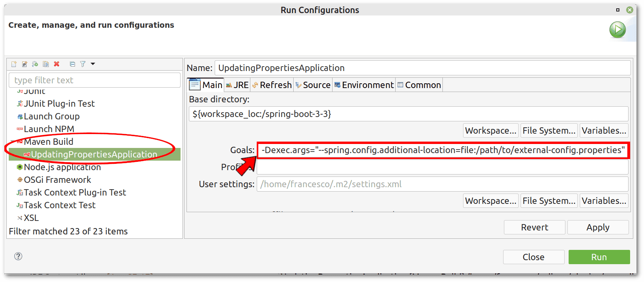Image resolution: width=644 pixels, height=282 pixels.
Task: Delete the selected configuration with red X
Action: click(57, 64)
